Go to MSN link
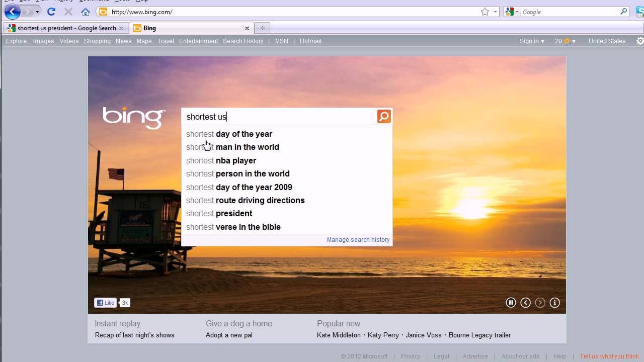Screen dimensions: 644x362 point(282,41)
